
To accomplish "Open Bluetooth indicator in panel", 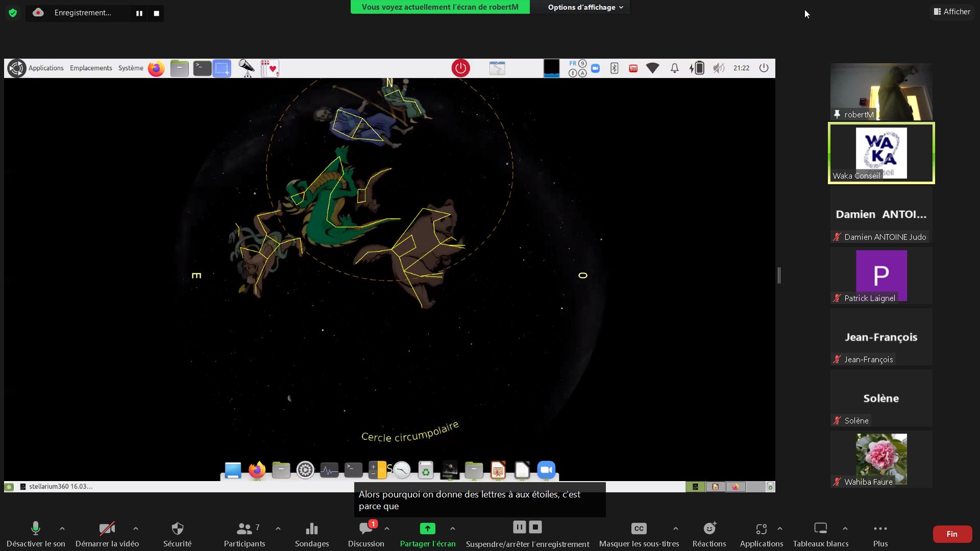I will pyautogui.click(x=615, y=68).
